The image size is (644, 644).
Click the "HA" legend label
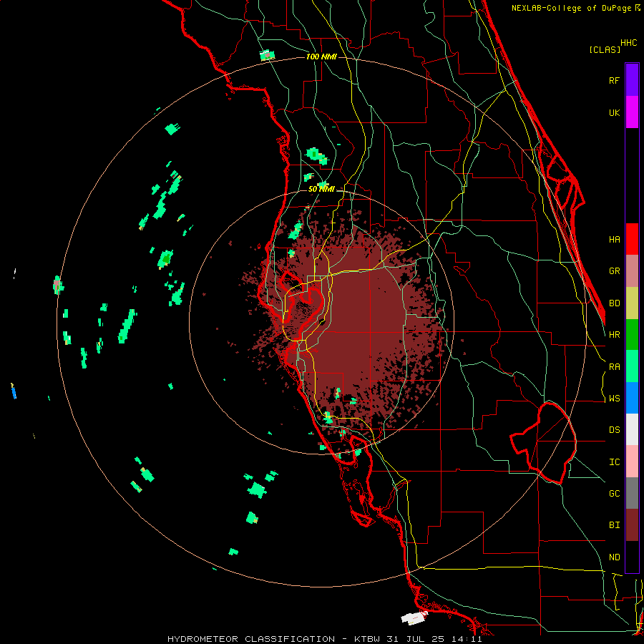point(614,239)
